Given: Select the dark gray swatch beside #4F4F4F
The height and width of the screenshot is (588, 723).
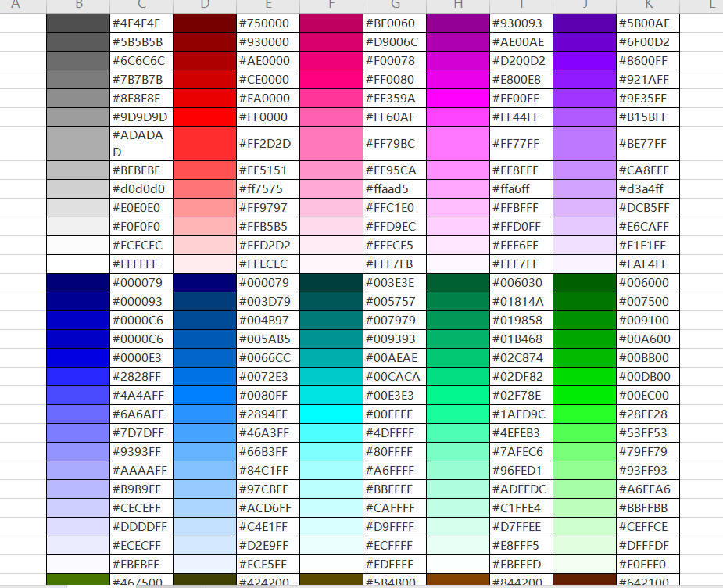Looking at the screenshot, I should 78,23.
